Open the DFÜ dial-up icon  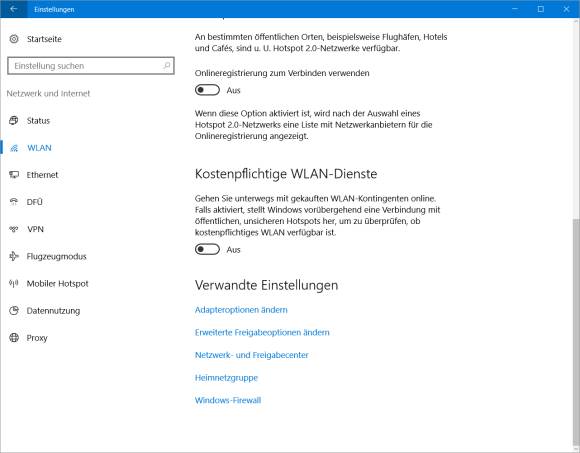coord(14,202)
